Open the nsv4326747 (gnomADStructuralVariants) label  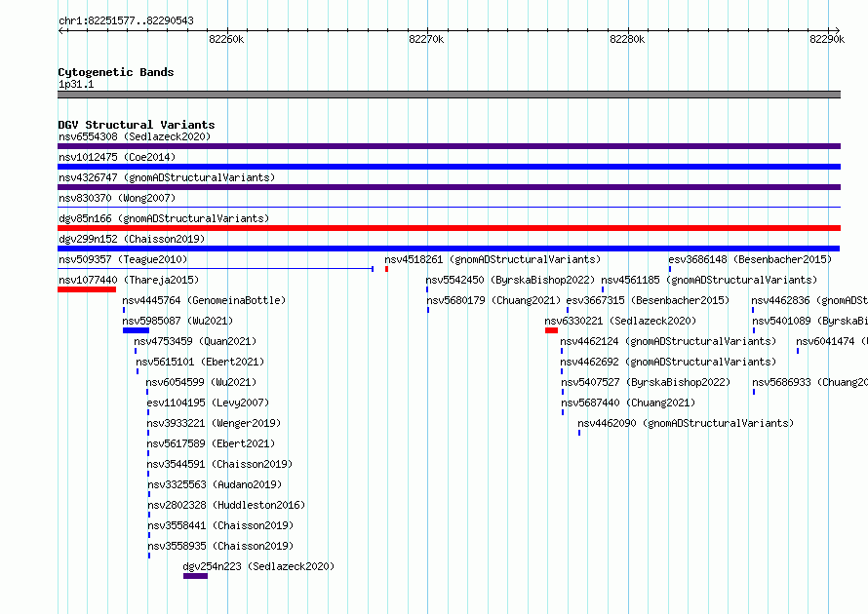(167, 177)
